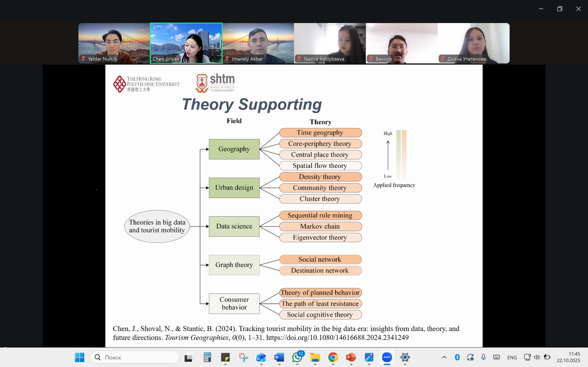
Task: Launch PowerPoint from taskbar
Action: click(351, 357)
